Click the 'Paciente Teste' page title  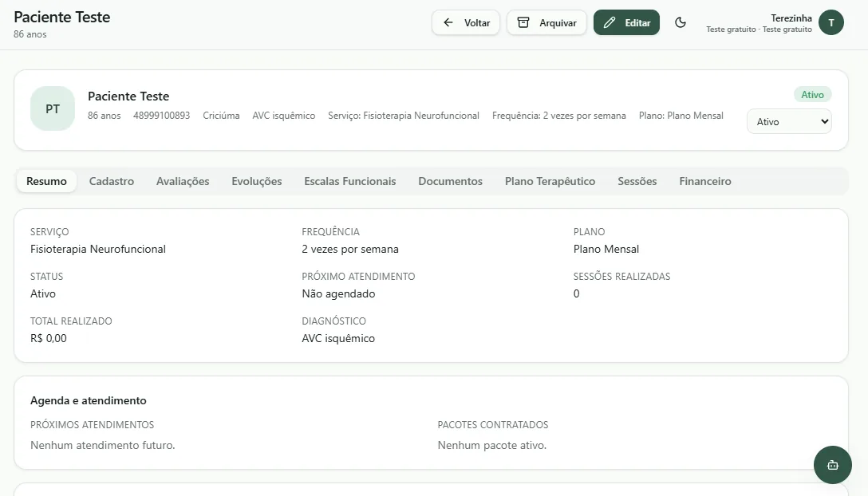(62, 18)
